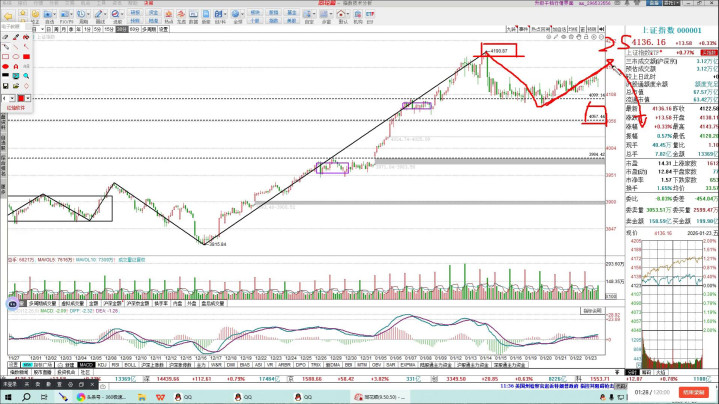This screenshot has width=719, height=404.
Task: Open the line-width dropdown in palette
Action: (12, 98)
